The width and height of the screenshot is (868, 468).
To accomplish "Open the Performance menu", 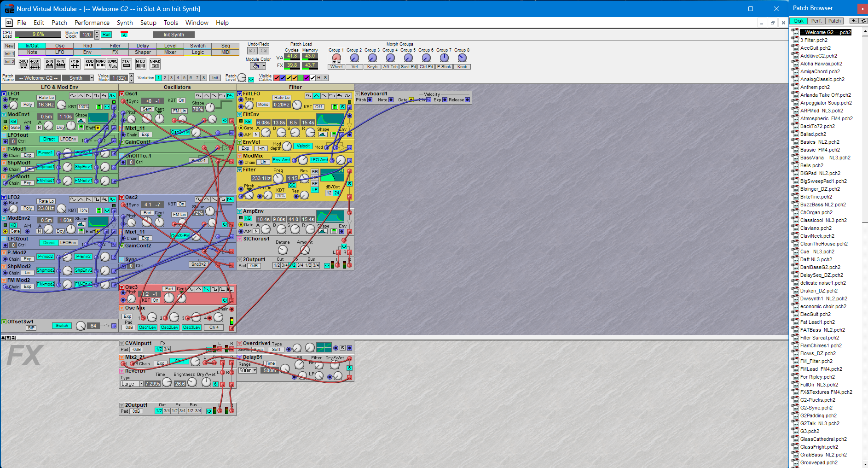I will pos(92,23).
